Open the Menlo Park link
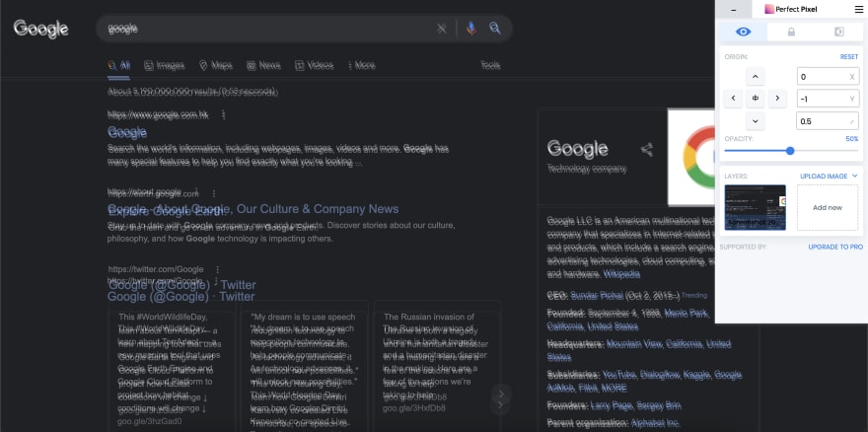The image size is (868, 432). click(687, 314)
